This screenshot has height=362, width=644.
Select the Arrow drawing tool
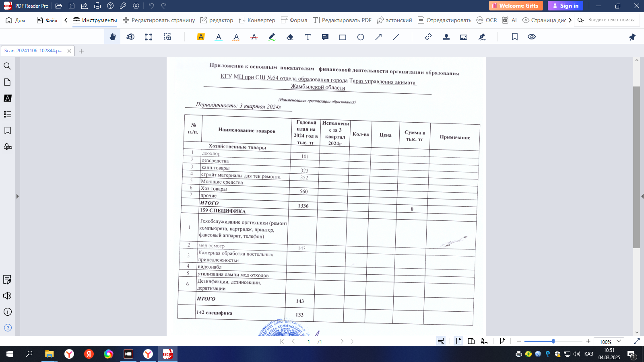378,37
